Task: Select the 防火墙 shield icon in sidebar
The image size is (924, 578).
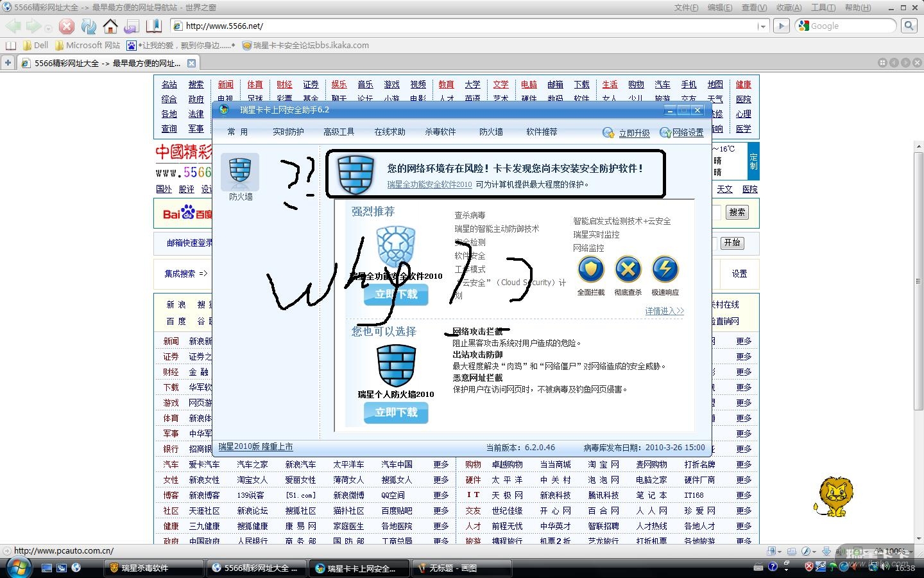Action: (x=240, y=171)
